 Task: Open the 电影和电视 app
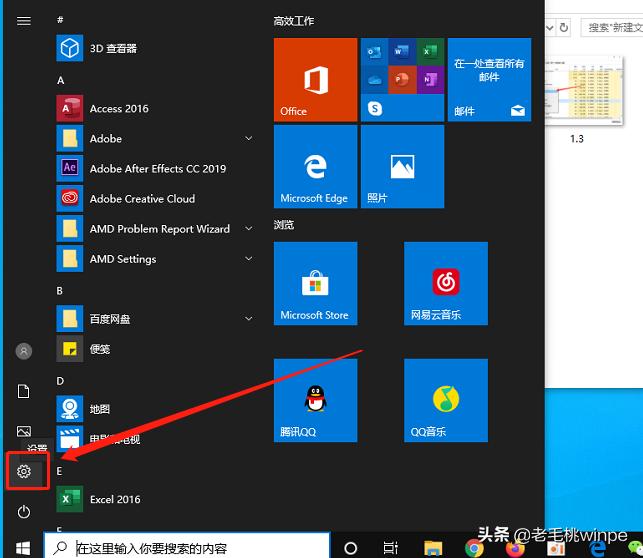click(x=98, y=439)
